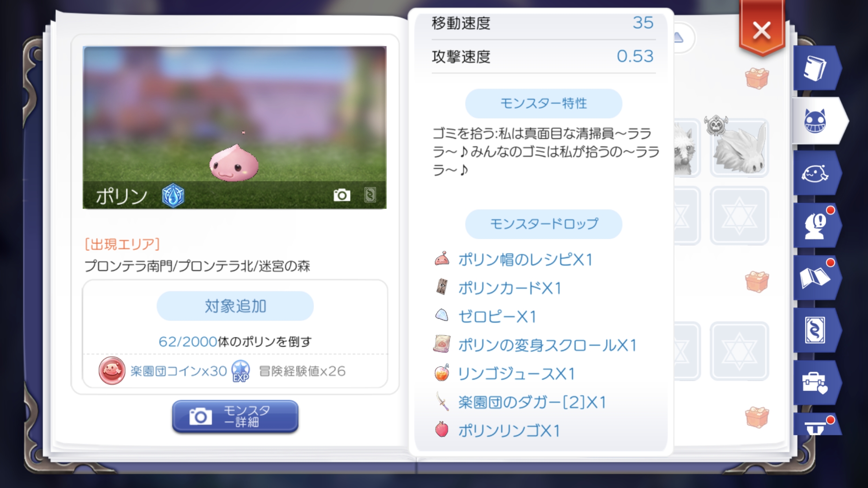This screenshot has height=488, width=868.
Task: Click the water element icon beside ポリン
Action: [x=173, y=195]
